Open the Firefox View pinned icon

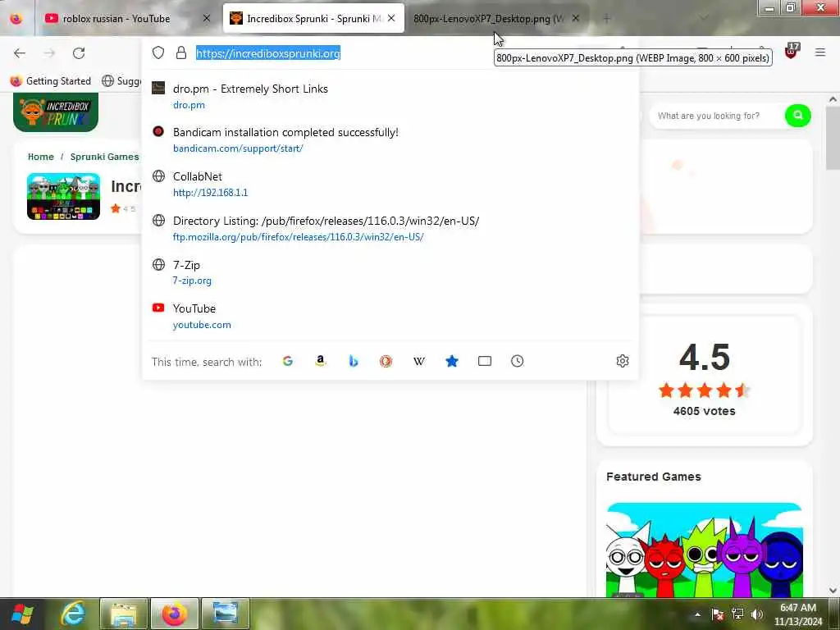coord(16,18)
